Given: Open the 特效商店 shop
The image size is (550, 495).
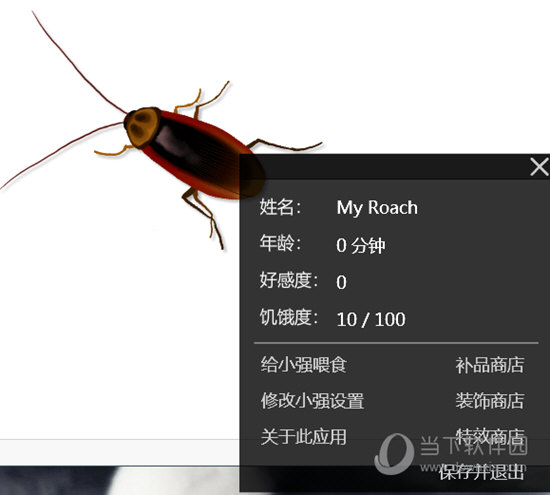Looking at the screenshot, I should (490, 437).
